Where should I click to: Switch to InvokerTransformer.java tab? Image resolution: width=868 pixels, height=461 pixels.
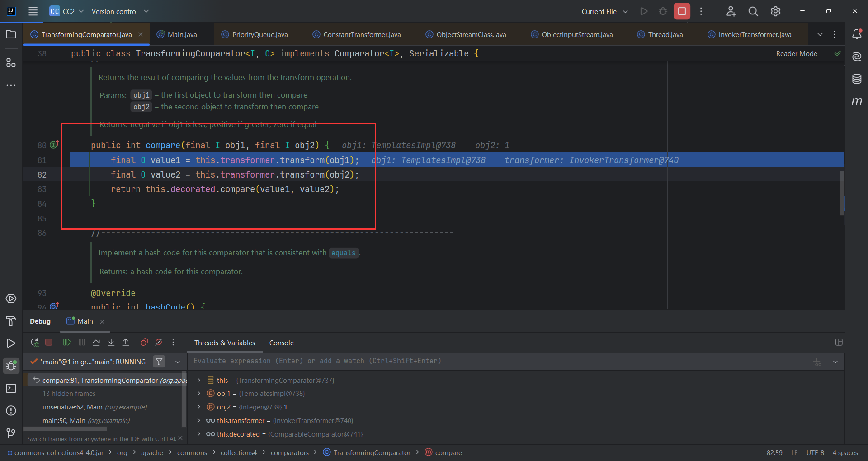coord(750,34)
